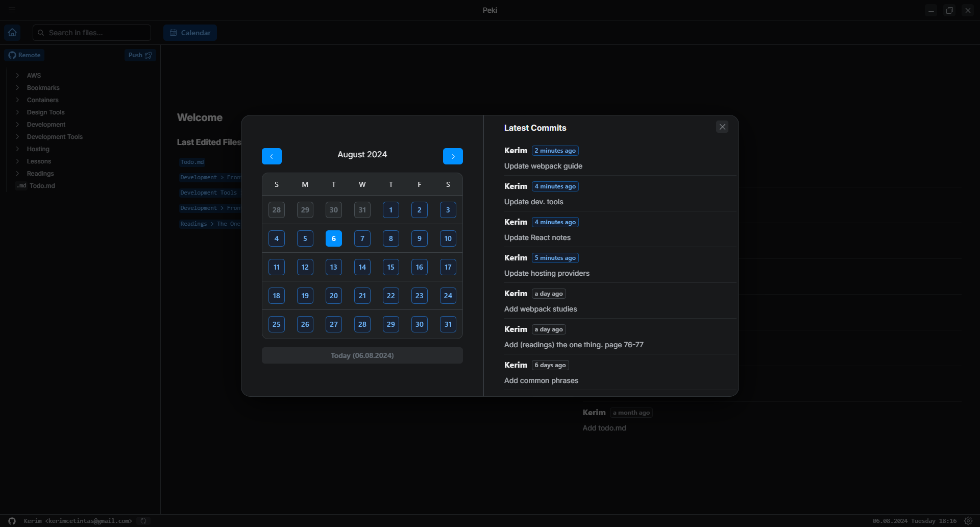
Task: Click the sync refresh icon in status bar
Action: 143,521
